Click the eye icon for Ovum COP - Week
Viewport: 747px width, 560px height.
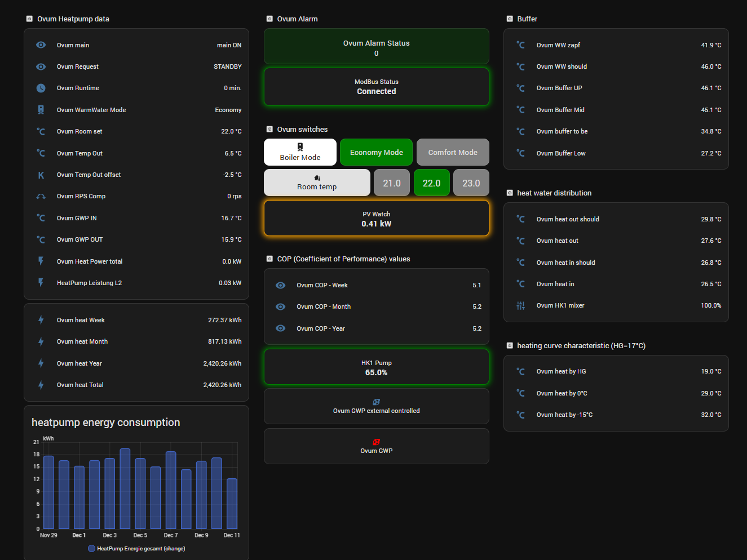(280, 285)
